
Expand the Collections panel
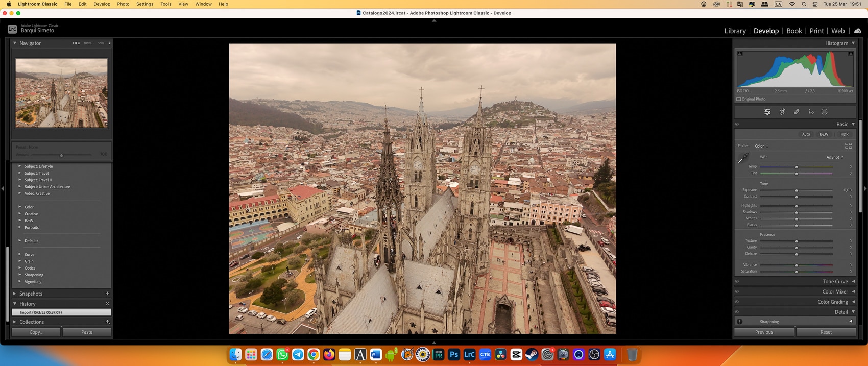[15, 322]
